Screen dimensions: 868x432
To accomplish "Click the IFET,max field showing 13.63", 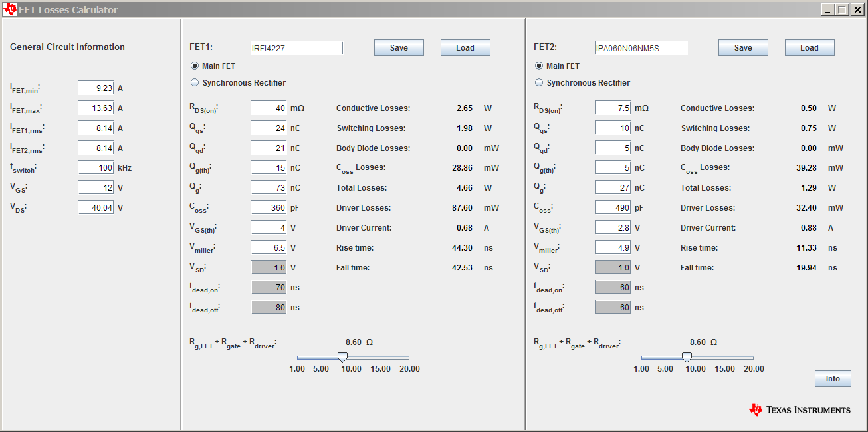I will [96, 108].
